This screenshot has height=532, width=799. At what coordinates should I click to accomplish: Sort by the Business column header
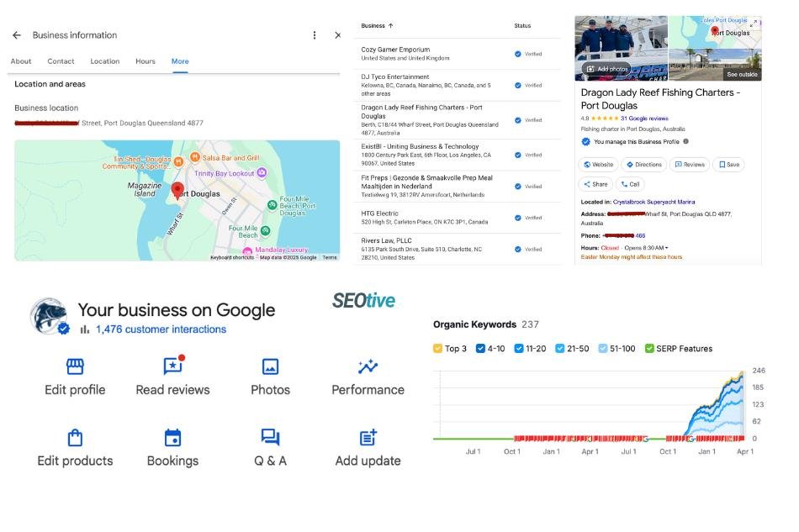point(377,25)
